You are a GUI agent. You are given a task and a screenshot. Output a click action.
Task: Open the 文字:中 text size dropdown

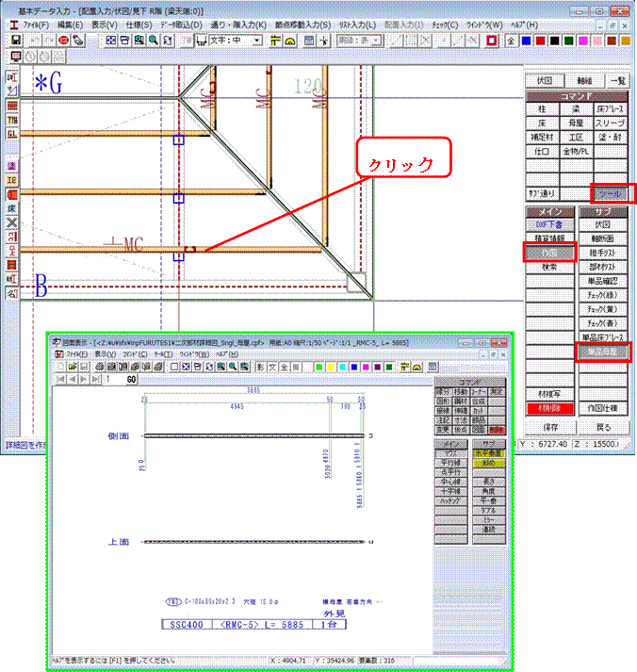click(x=257, y=41)
